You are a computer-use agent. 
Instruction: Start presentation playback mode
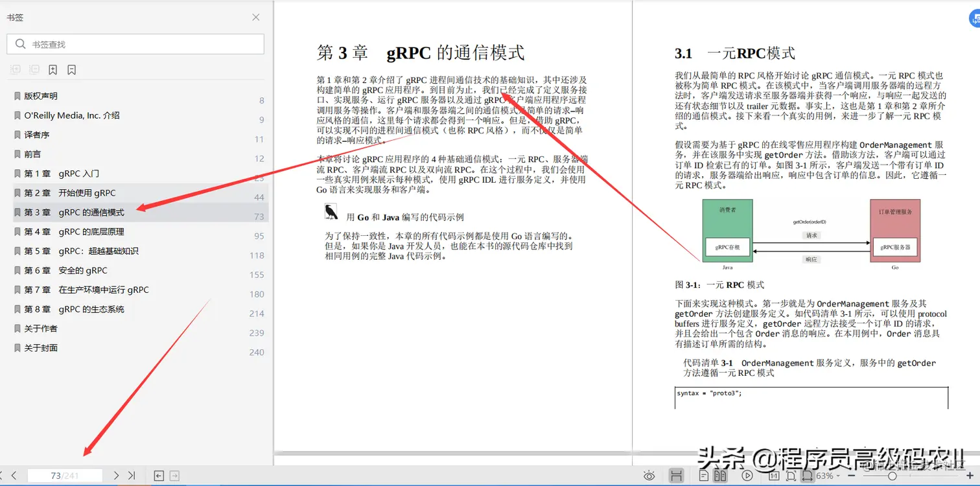[x=747, y=476]
